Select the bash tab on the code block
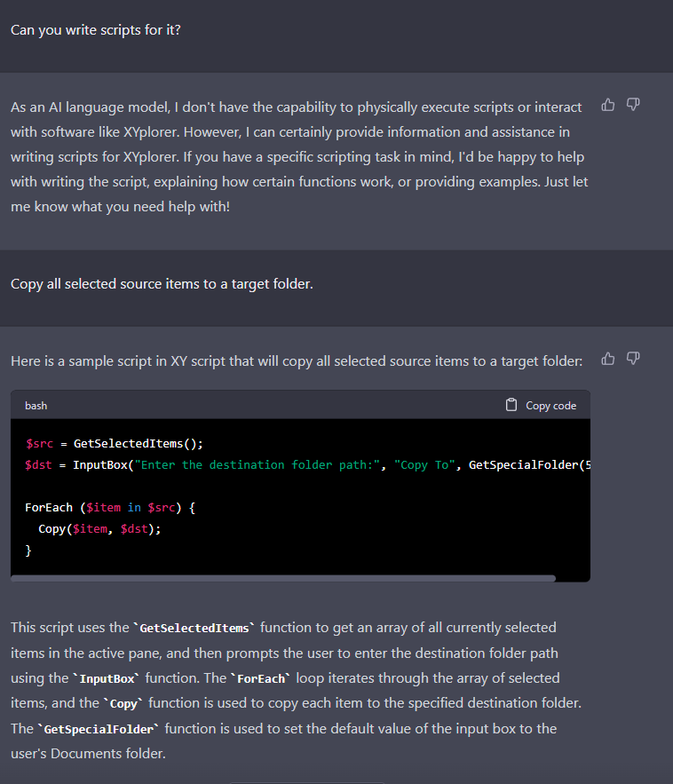 [36, 405]
